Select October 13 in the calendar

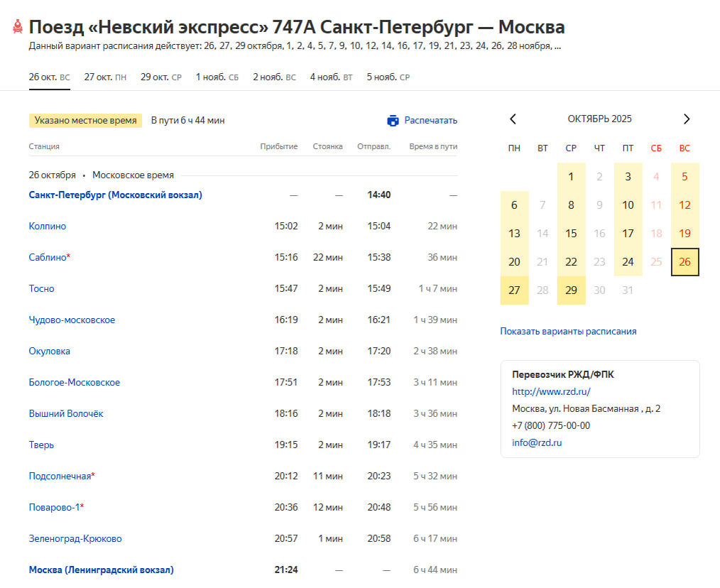point(514,234)
